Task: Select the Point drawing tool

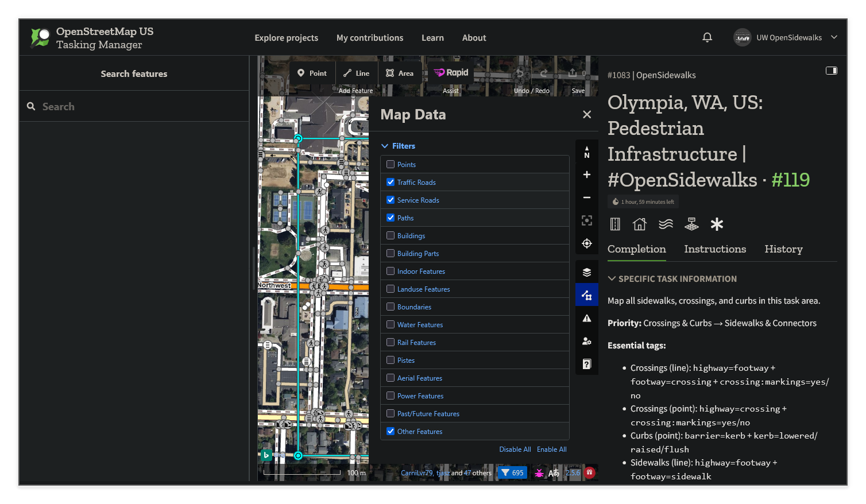Action: [x=311, y=73]
